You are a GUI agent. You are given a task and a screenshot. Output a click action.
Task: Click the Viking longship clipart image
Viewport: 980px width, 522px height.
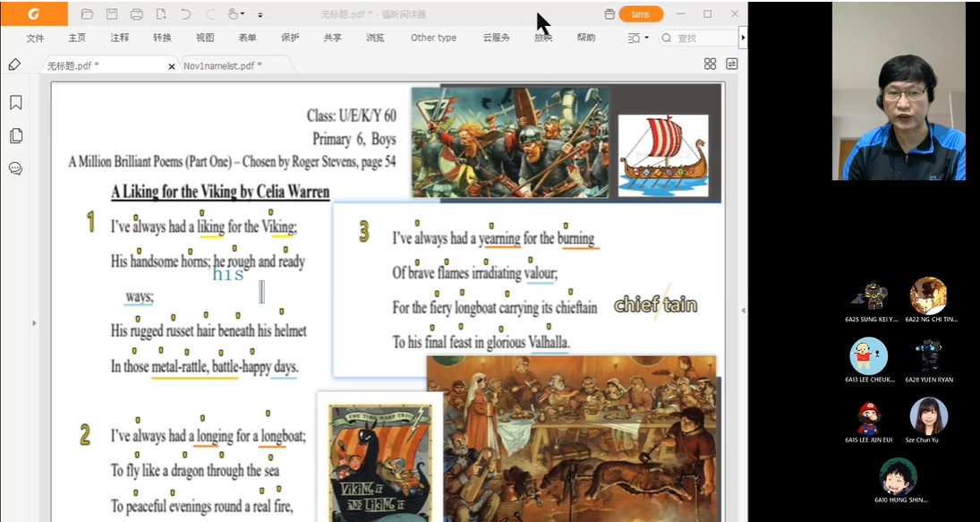click(x=663, y=156)
